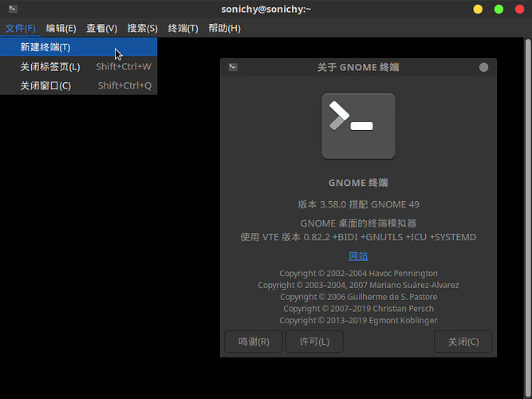This screenshot has width=532, height=399.
Task: Open the 编辑(E) menu
Action: click(x=61, y=28)
